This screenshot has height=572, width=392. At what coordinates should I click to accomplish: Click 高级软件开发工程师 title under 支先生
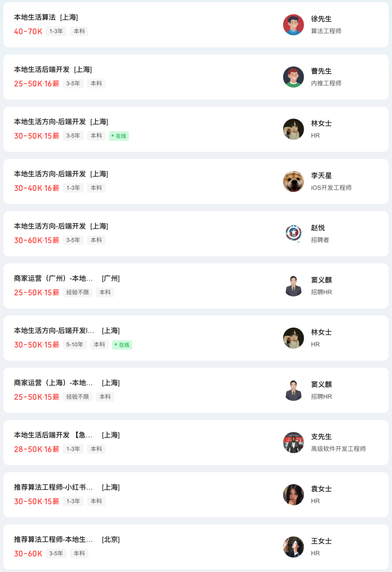[338, 449]
